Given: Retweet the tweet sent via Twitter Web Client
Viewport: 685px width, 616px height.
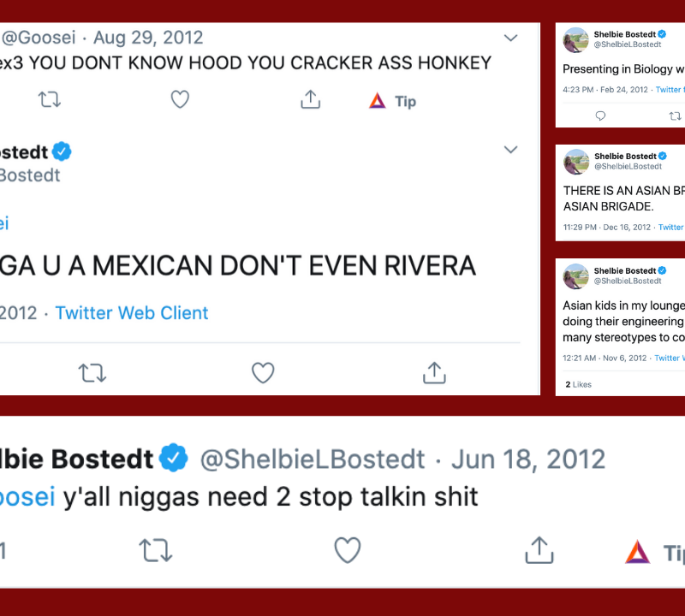Looking at the screenshot, I should 92,373.
